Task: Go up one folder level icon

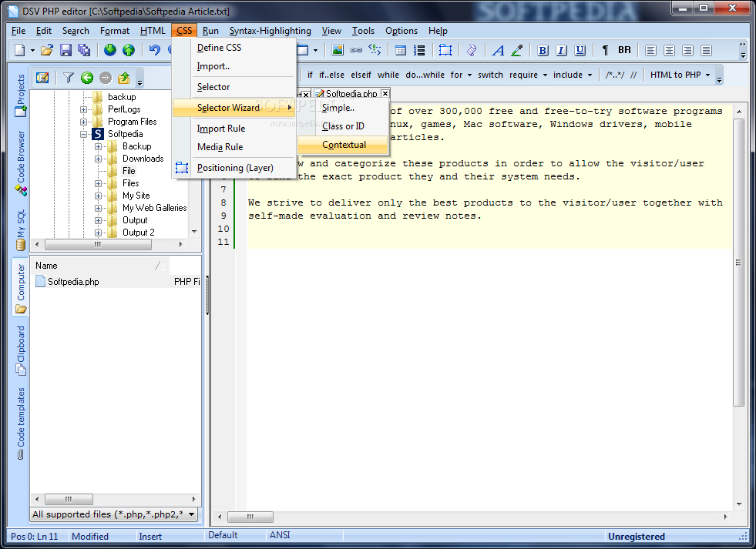Action: tap(124, 78)
